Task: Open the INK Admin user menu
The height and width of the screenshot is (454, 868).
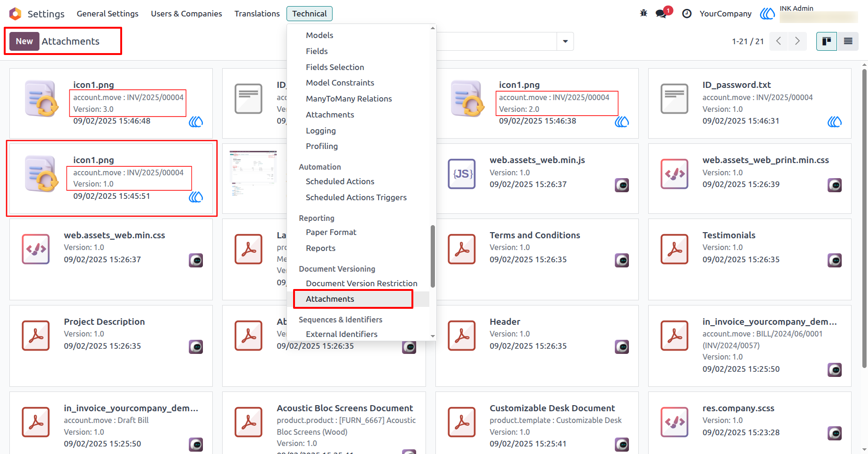Action: (809, 14)
